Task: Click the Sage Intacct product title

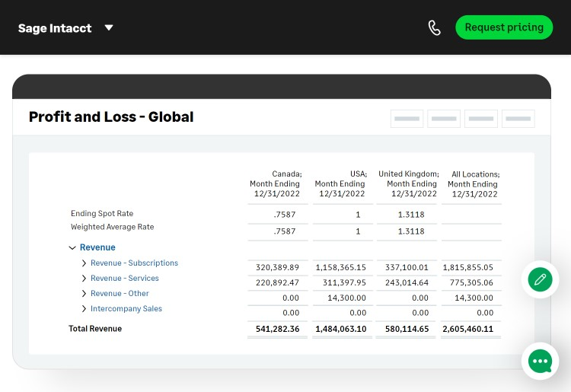Action: tap(55, 28)
